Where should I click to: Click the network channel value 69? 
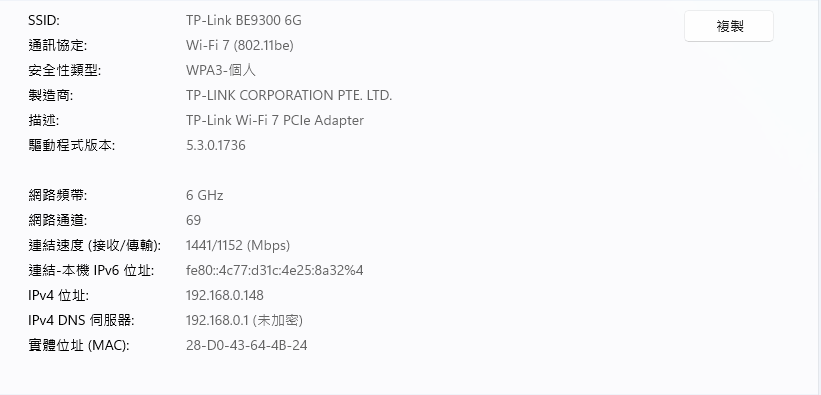(193, 220)
